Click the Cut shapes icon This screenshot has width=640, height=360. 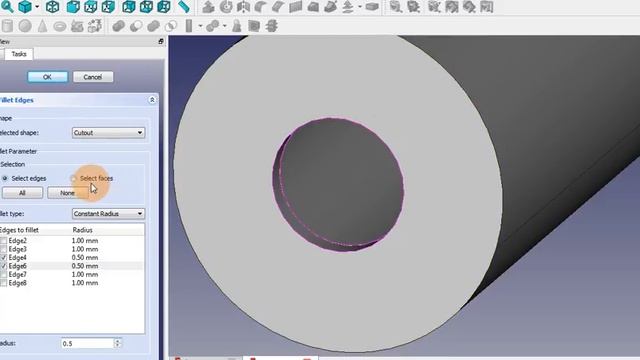click(x=136, y=26)
